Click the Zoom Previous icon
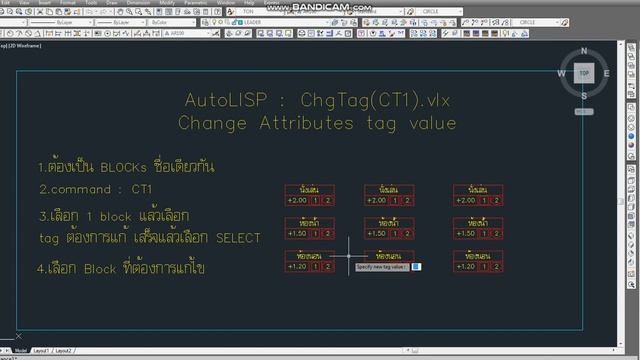Image resolution: width=640 pixels, height=360 pixels. [x=148, y=12]
